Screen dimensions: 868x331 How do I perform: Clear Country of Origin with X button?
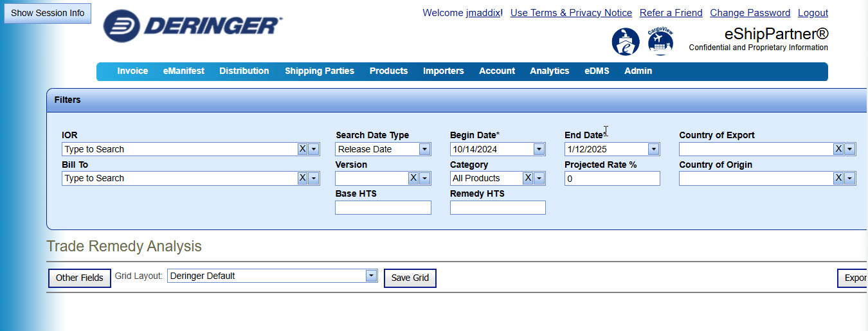point(838,178)
